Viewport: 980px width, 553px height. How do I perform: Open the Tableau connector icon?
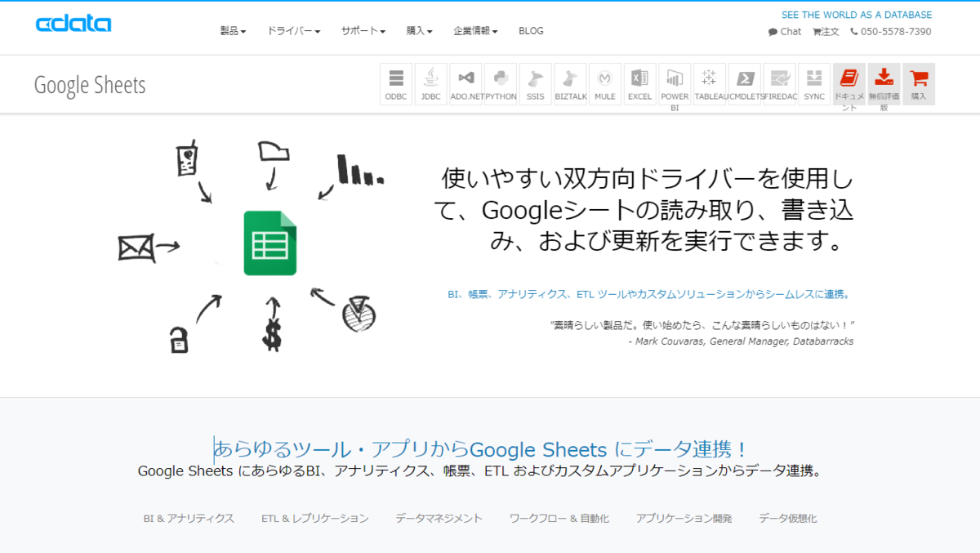click(x=710, y=84)
